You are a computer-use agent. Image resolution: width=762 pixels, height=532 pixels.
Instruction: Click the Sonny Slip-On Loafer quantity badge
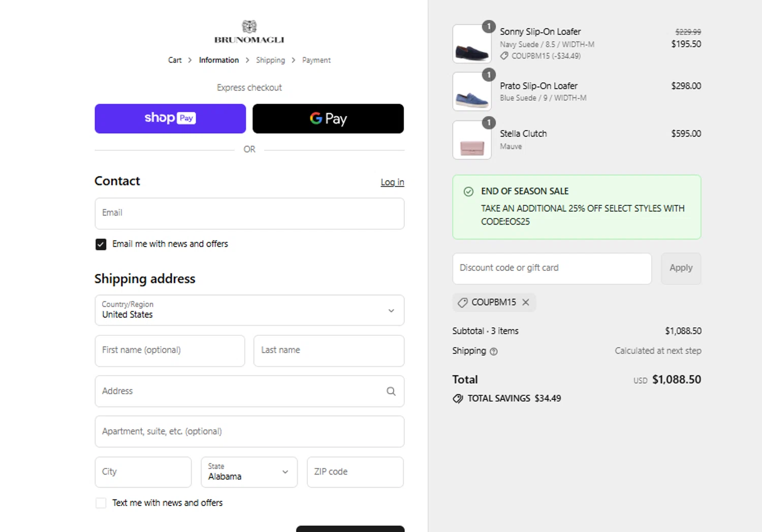point(489,26)
